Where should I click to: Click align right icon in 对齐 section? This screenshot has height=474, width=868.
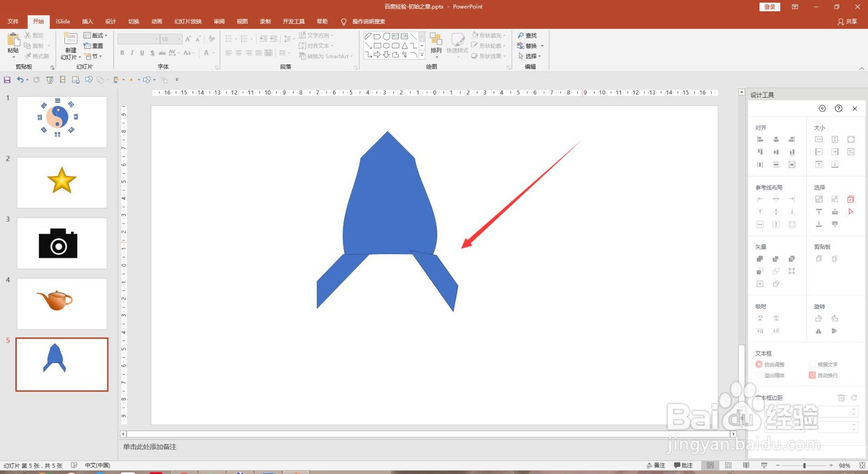tap(792, 140)
